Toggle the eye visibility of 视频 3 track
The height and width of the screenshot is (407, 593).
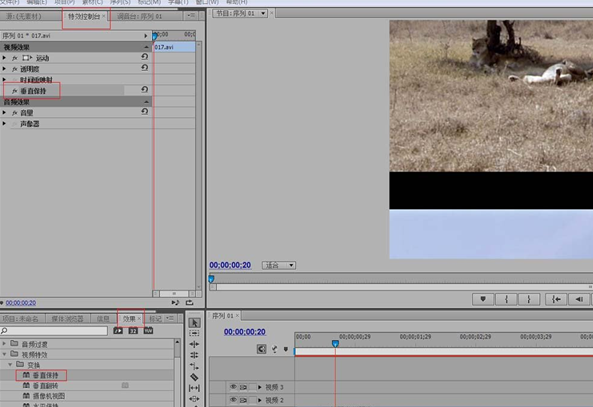click(x=233, y=387)
